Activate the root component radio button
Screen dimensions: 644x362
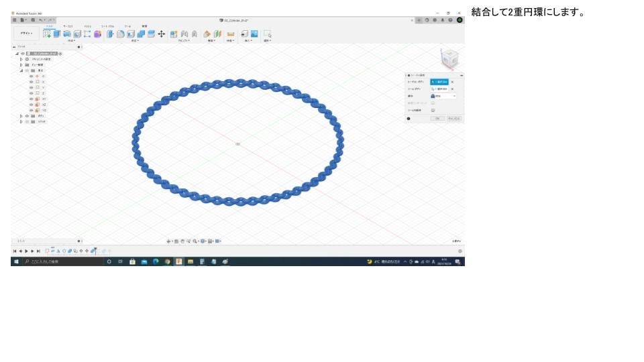click(60, 54)
